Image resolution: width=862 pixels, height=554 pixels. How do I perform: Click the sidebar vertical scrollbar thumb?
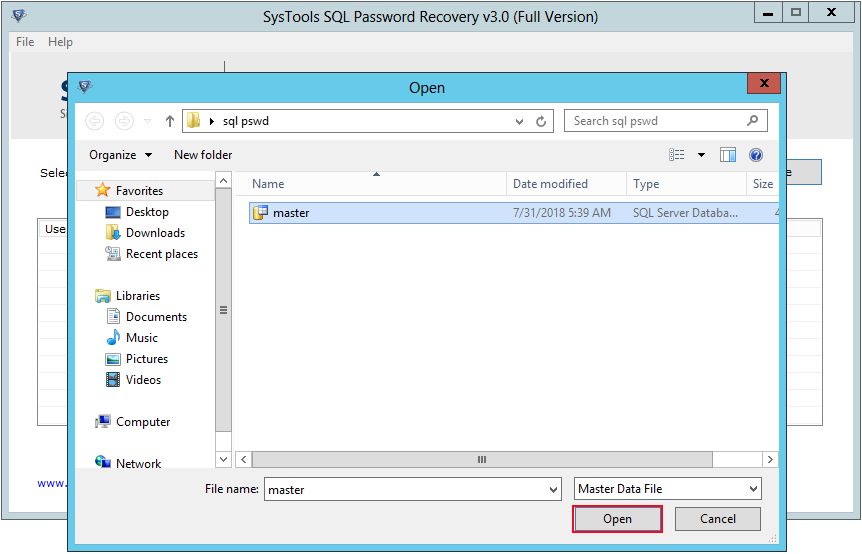[x=223, y=309]
